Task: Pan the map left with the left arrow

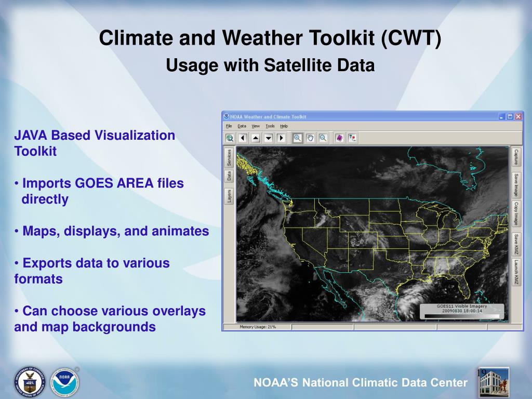Action: 243,138
